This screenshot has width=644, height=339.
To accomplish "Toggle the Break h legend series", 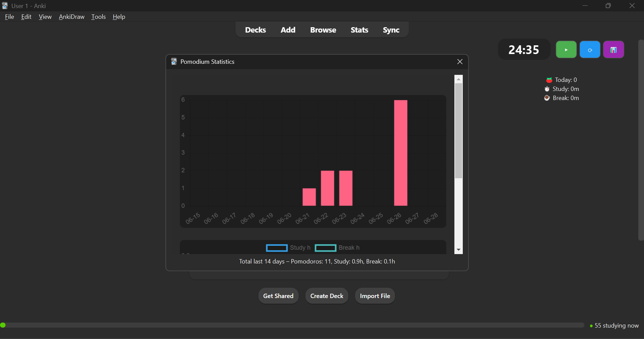I will [337, 248].
